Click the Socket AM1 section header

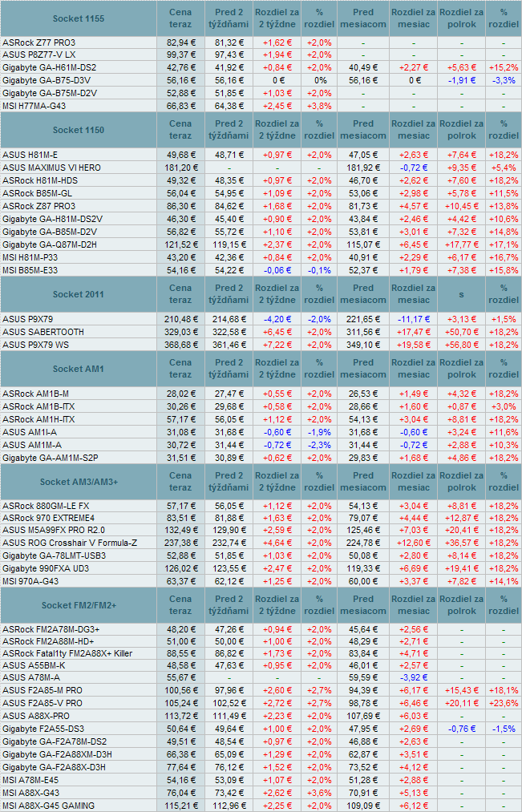pos(79,369)
